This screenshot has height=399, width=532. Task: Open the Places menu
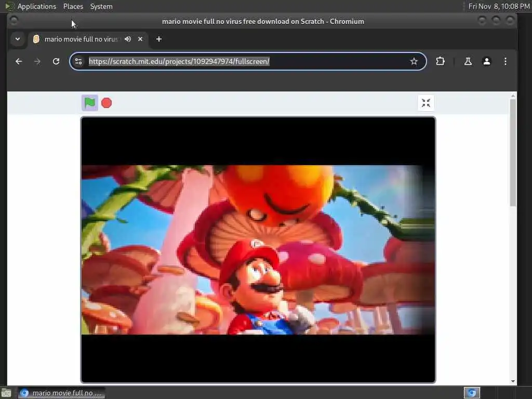coord(73,6)
